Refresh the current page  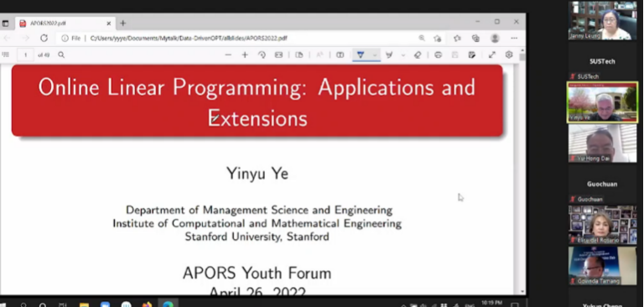pyautogui.click(x=44, y=39)
